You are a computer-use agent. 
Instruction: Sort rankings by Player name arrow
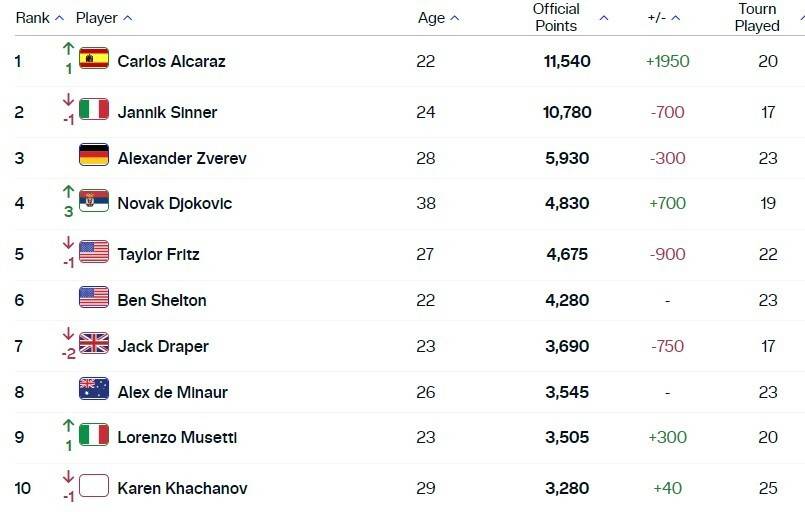click(x=128, y=18)
